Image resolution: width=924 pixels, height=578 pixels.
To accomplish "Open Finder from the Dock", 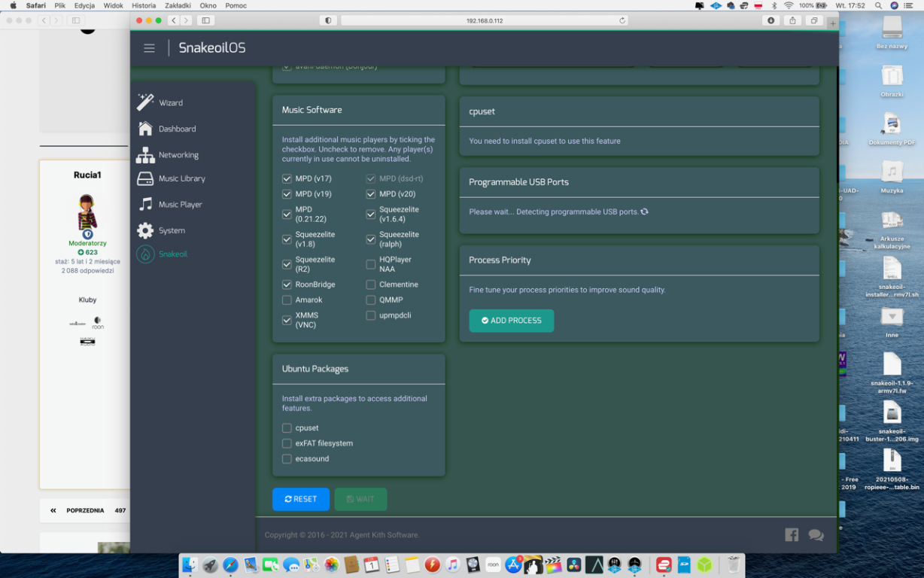I will click(190, 564).
